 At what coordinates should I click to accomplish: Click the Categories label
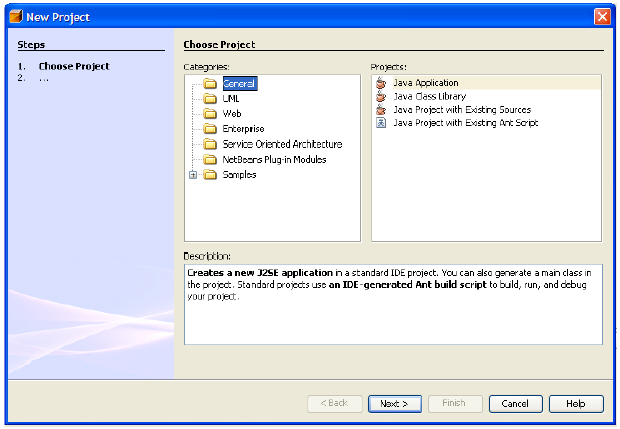206,67
